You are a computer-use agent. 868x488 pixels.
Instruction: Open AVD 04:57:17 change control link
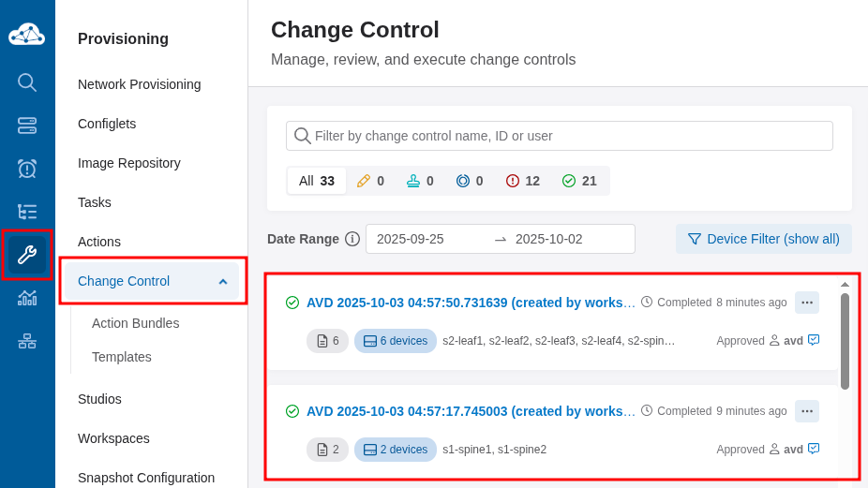coord(471,411)
